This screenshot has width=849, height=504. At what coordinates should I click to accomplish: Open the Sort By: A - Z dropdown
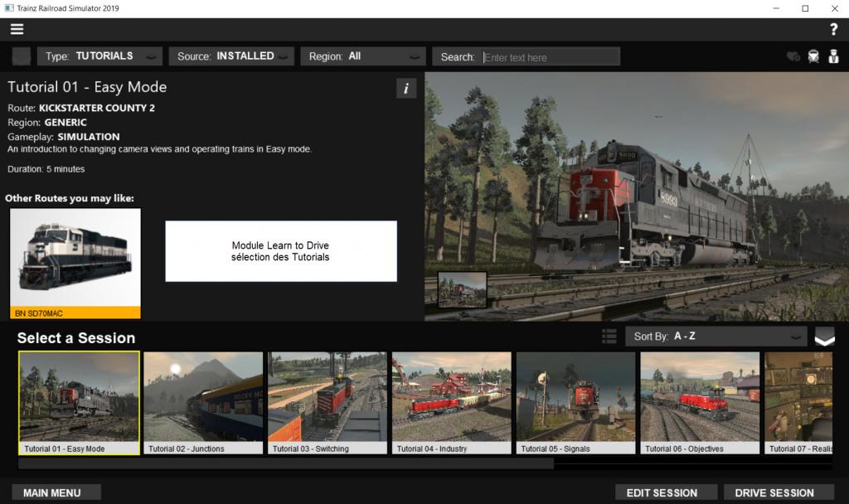coord(716,337)
